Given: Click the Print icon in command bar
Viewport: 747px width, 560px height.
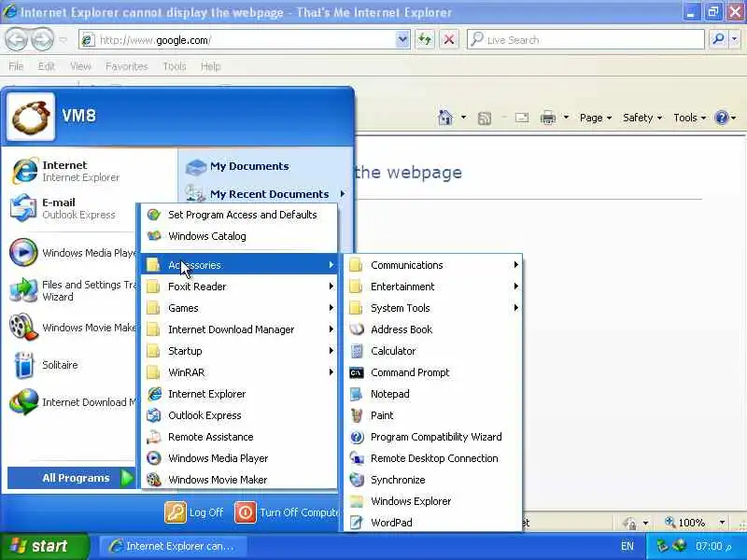Looking at the screenshot, I should (548, 118).
